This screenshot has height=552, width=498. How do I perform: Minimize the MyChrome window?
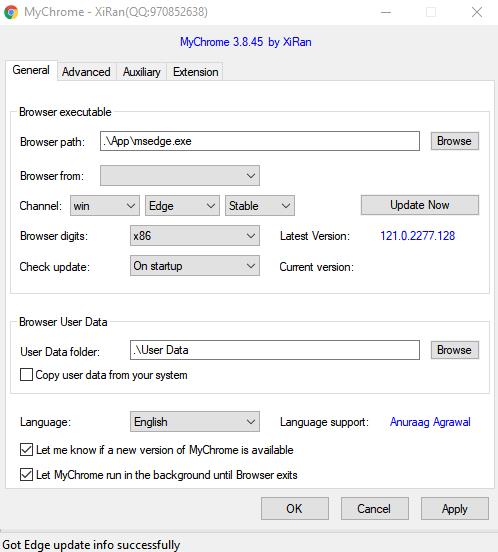386,12
